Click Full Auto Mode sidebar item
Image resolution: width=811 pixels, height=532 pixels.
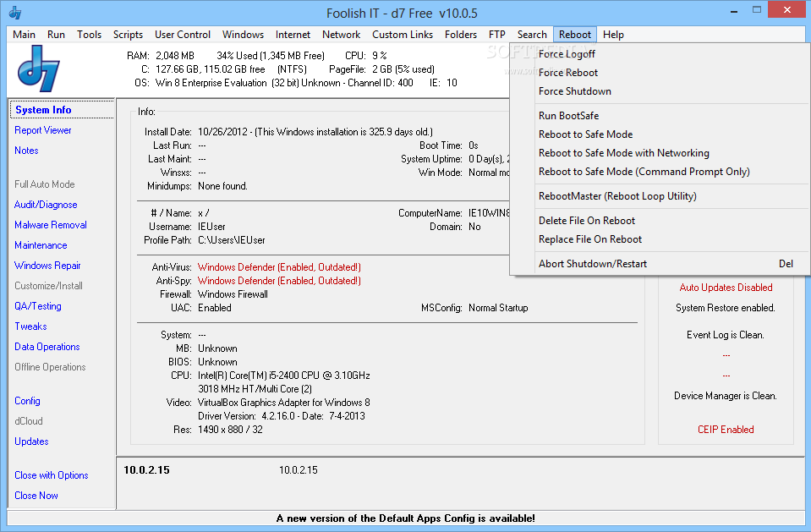(45, 184)
